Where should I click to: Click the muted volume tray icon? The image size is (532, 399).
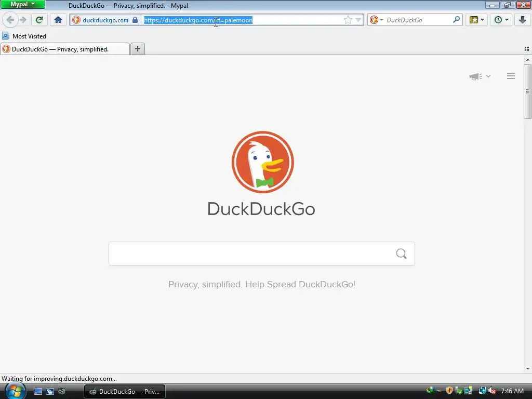tap(493, 391)
